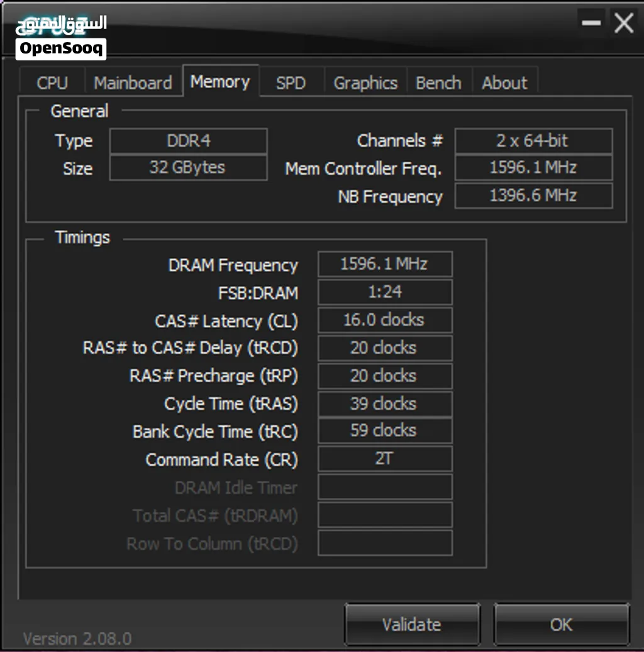Open the Bench tab
Image resolution: width=644 pixels, height=652 pixels.
(439, 82)
